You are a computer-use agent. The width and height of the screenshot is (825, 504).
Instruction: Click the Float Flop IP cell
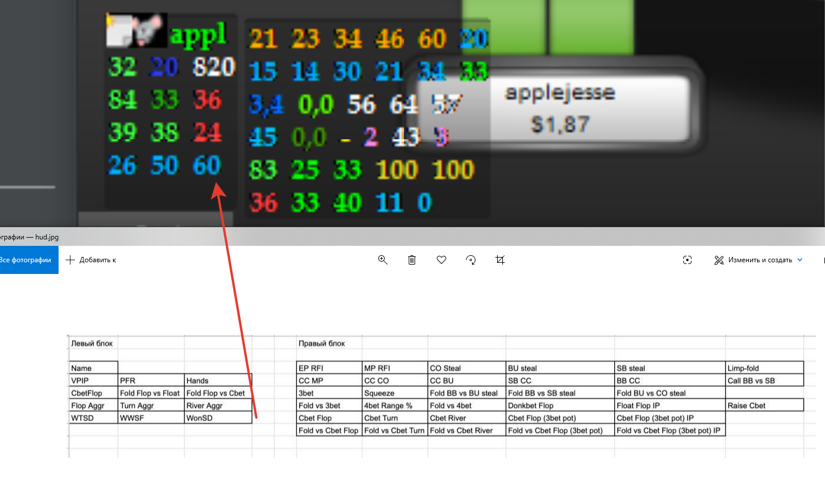(x=670, y=405)
